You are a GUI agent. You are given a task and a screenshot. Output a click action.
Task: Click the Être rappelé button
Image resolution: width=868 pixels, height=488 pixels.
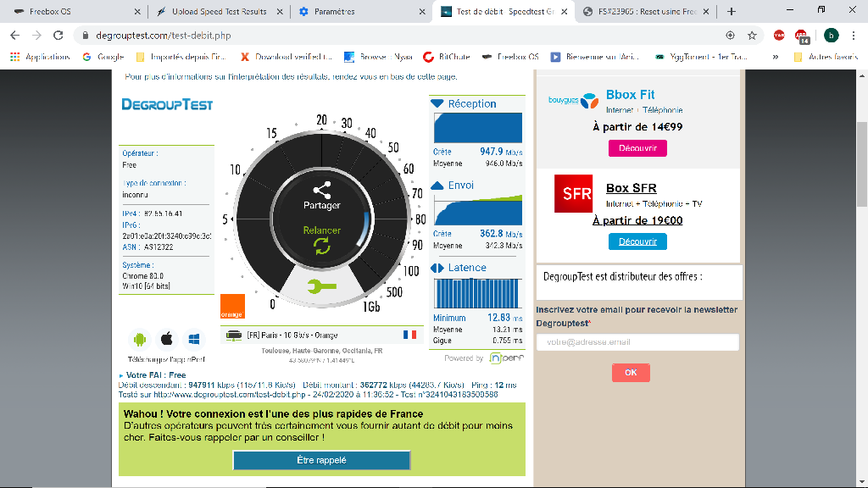click(321, 460)
